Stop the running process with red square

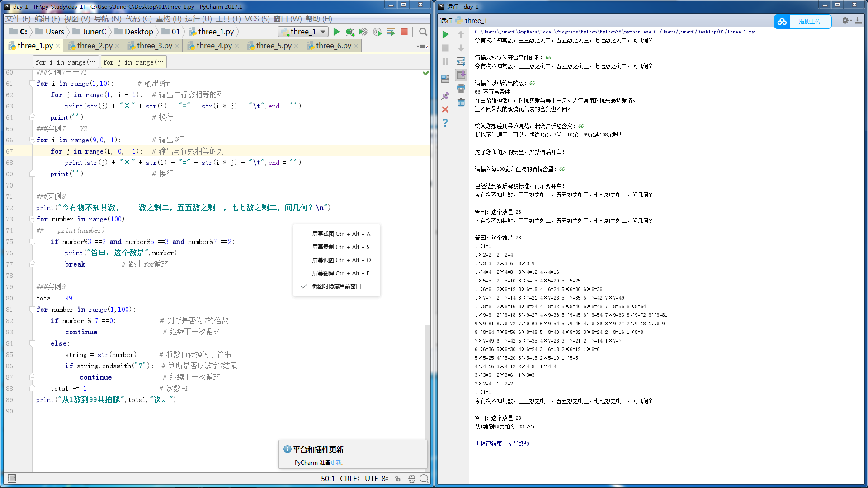404,32
